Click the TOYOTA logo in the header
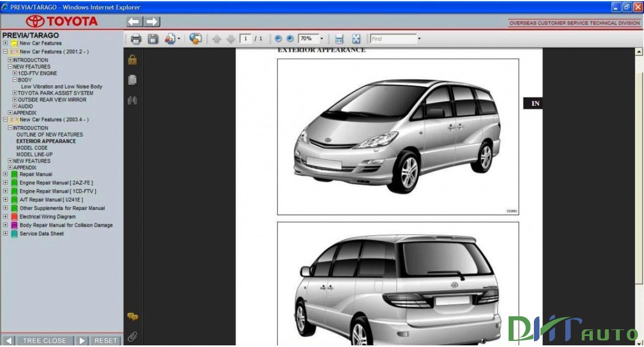The width and height of the screenshot is (644, 347). [x=62, y=21]
